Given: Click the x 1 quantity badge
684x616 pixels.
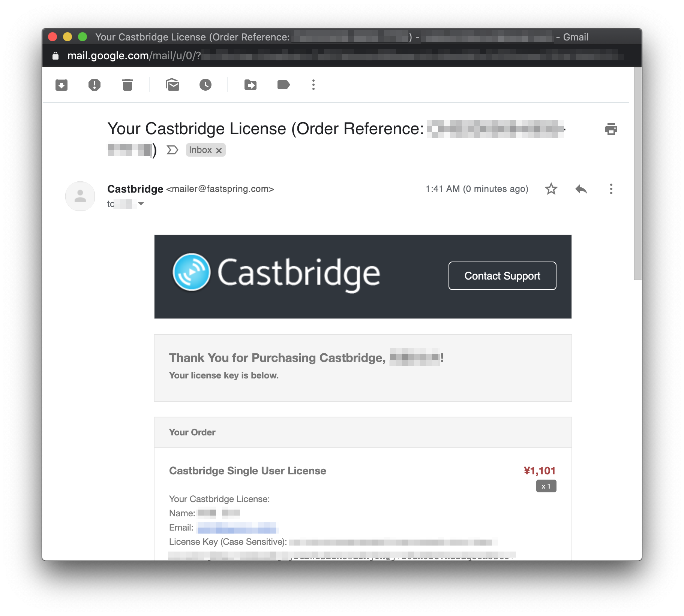Looking at the screenshot, I should tap(546, 486).
